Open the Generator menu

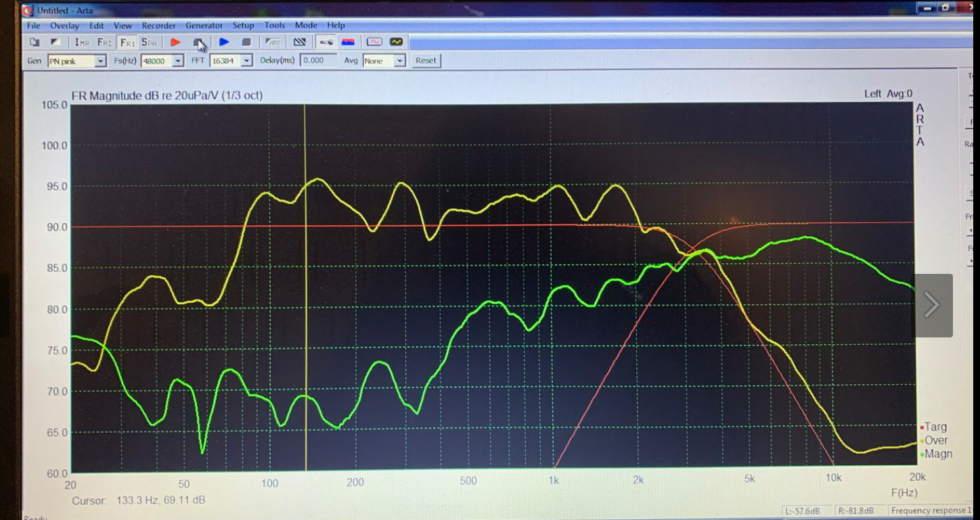coord(204,26)
